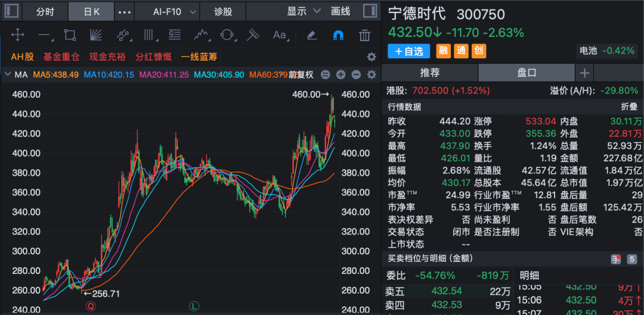Collapse the MA indicator row
Image resolution: width=644 pixels, height=315 pixels.
coord(8,75)
